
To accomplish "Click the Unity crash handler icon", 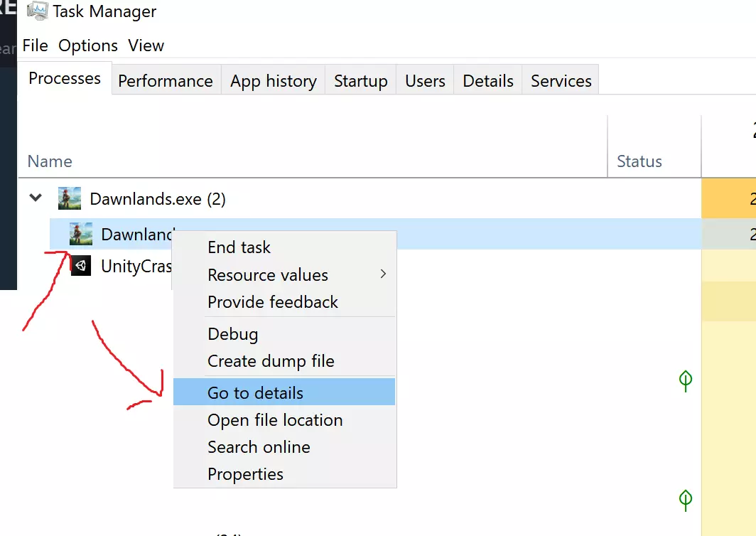I will (81, 266).
